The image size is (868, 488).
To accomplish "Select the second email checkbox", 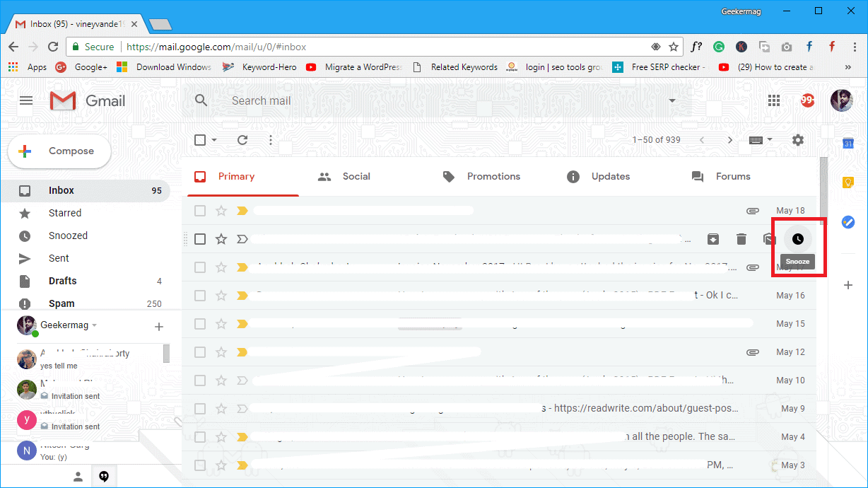I will [200, 239].
